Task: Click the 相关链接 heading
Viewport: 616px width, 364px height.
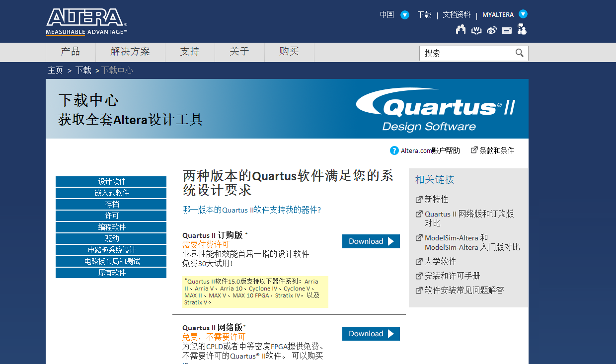Action: pyautogui.click(x=435, y=180)
